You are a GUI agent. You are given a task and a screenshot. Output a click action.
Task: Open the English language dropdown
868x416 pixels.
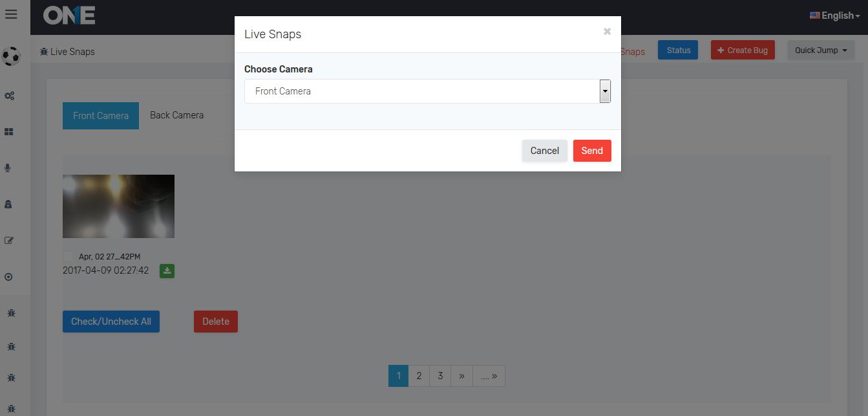(834, 16)
